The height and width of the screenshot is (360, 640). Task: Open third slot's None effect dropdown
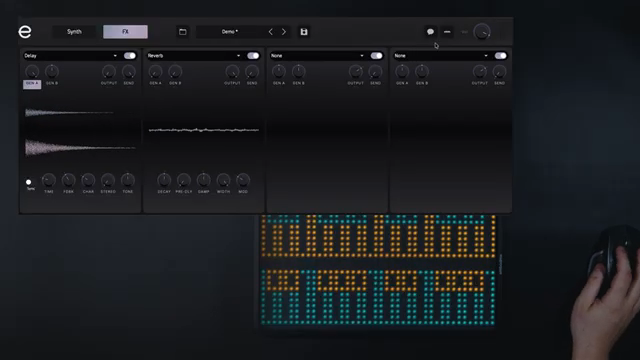318,56
